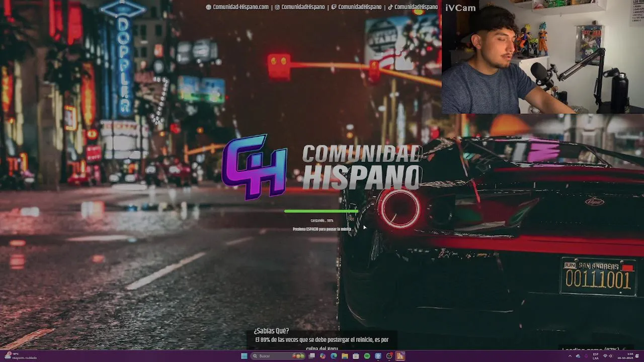Click the tip text about 'postergar el reinicio'
The width and height of the screenshot is (644, 362).
click(322, 344)
